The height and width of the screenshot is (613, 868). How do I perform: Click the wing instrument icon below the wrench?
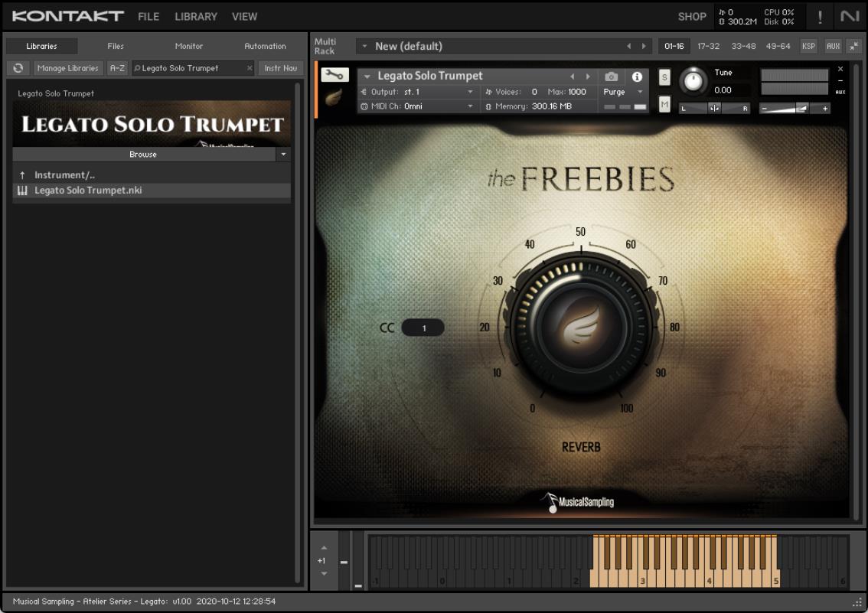tap(334, 98)
